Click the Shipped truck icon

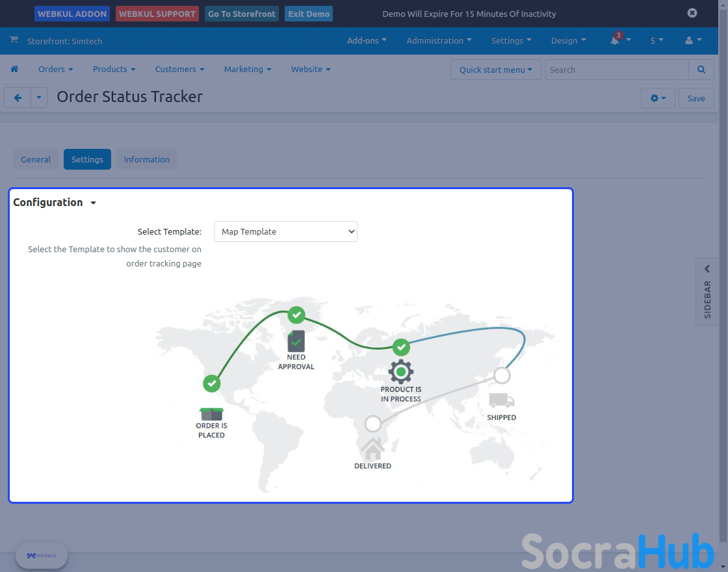[501, 400]
